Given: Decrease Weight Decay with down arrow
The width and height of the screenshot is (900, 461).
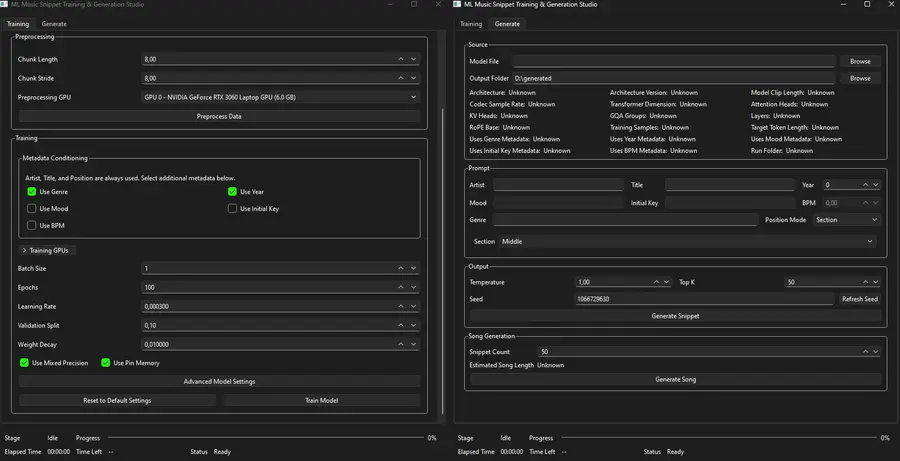Looking at the screenshot, I should [413, 344].
